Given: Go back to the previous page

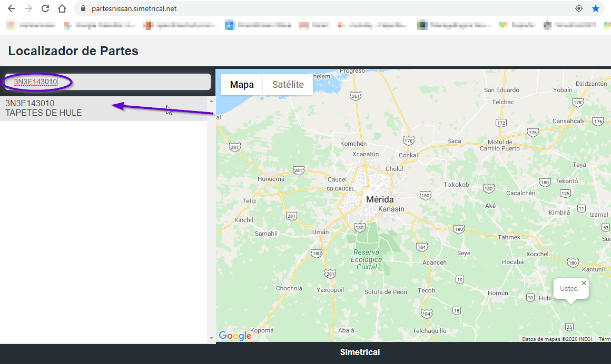Looking at the screenshot, I should click(x=12, y=8).
